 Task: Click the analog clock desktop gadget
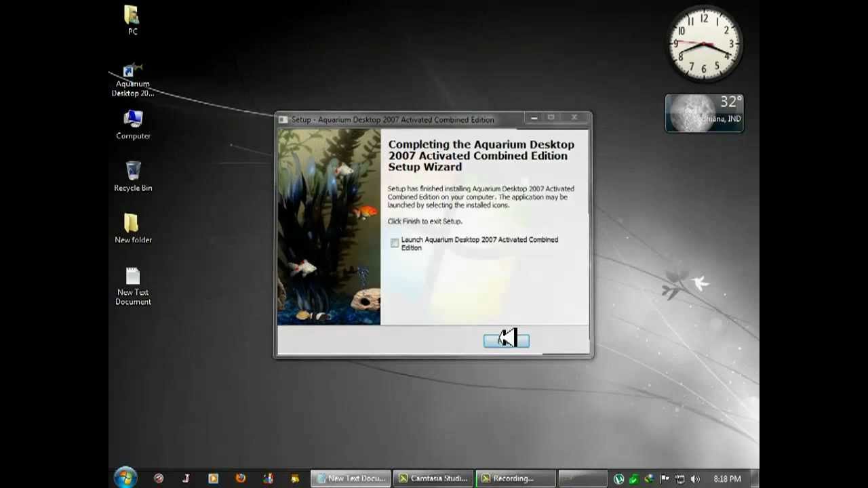705,43
